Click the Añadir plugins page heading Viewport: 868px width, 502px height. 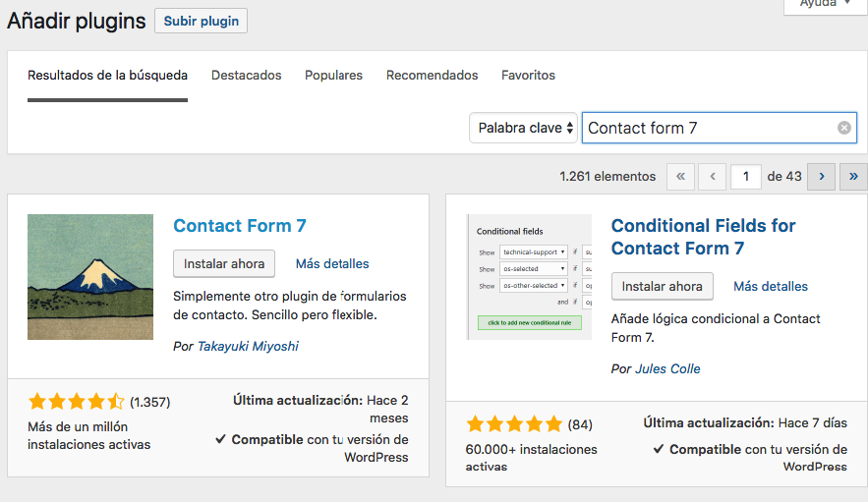point(77,21)
